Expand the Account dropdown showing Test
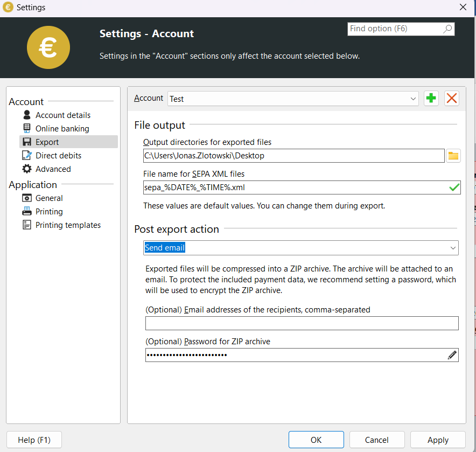476x452 pixels. click(x=293, y=99)
